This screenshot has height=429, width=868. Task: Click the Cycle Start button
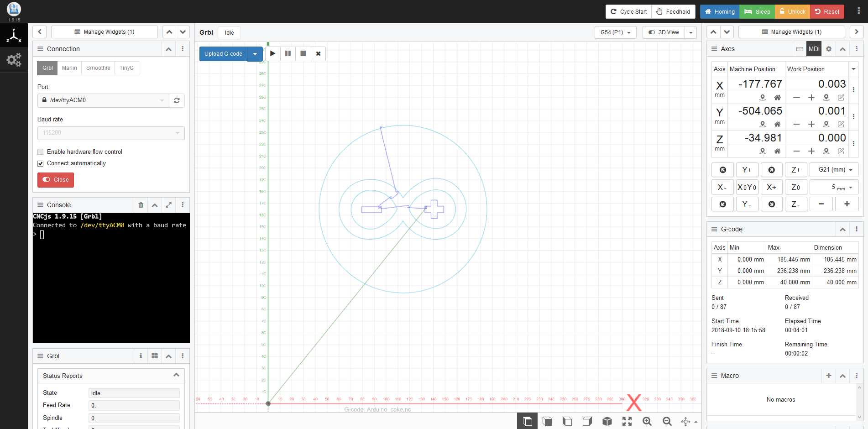click(x=628, y=11)
